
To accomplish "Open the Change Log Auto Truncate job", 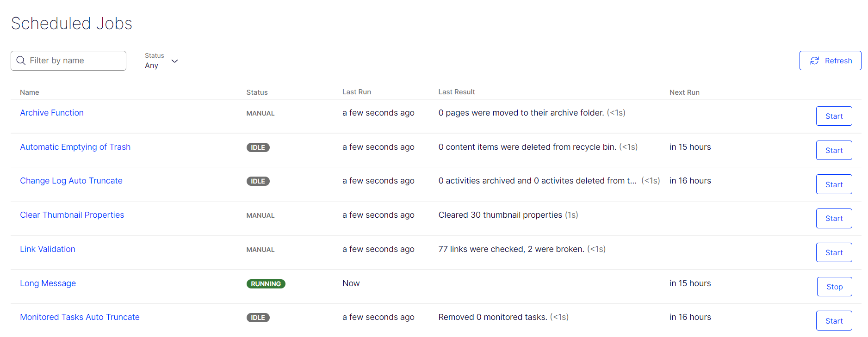I will (71, 181).
